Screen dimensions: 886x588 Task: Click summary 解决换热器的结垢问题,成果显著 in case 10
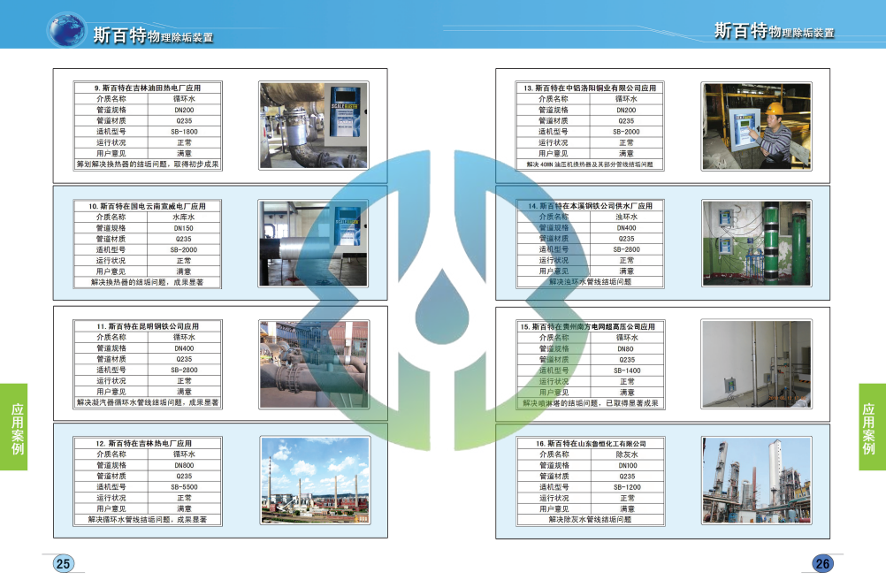[147, 282]
